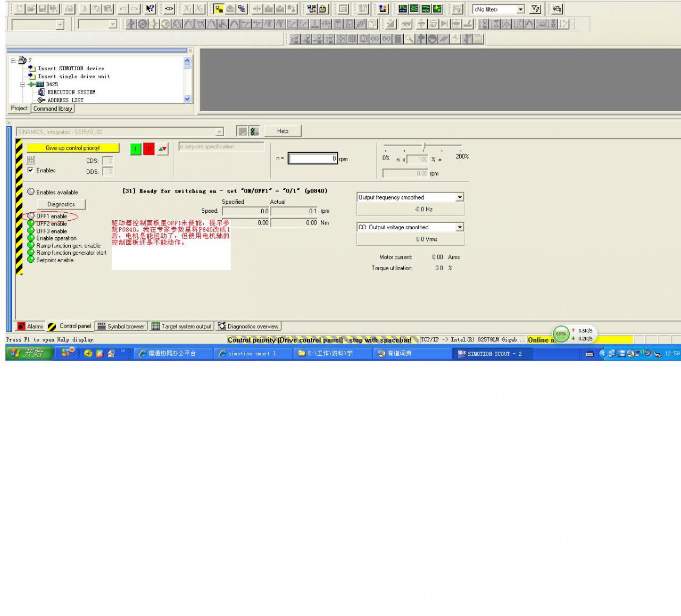Click the Internet Explorer simotion smart taskbar item
This screenshot has height=616, width=681.
(x=253, y=353)
